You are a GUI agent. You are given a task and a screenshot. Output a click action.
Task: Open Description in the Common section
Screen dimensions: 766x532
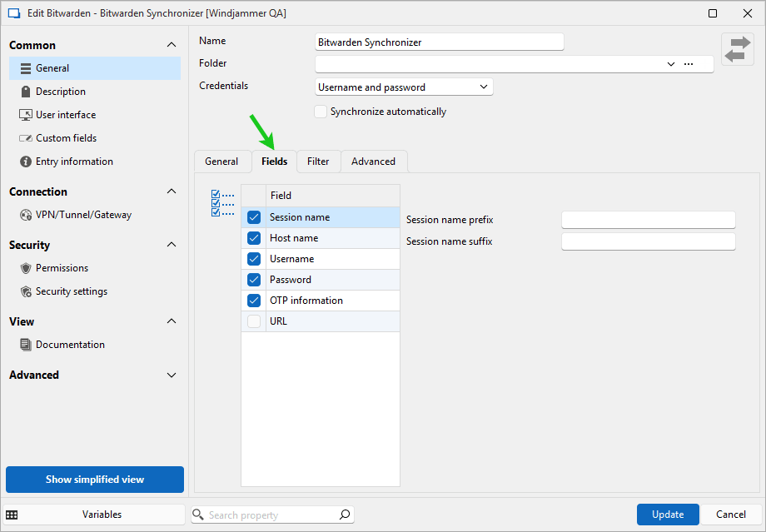60,92
